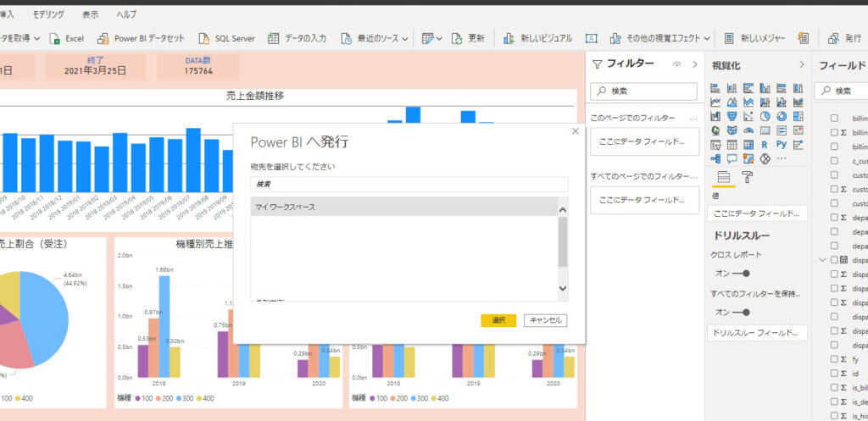Select the donut chart visual icon
The height and width of the screenshot is (421, 868).
(x=782, y=117)
